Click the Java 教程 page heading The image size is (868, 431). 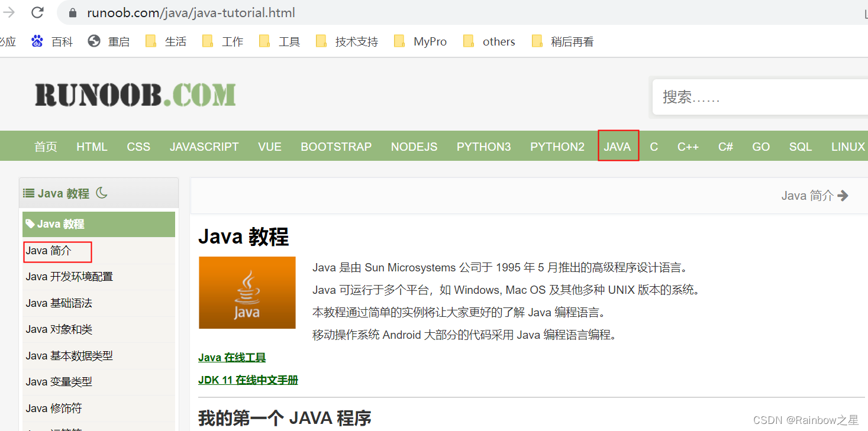(x=243, y=236)
